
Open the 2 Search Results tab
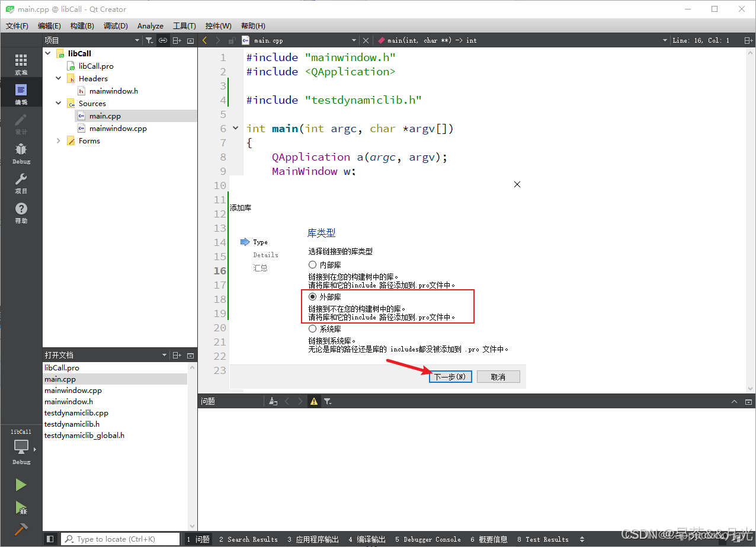pos(248,539)
